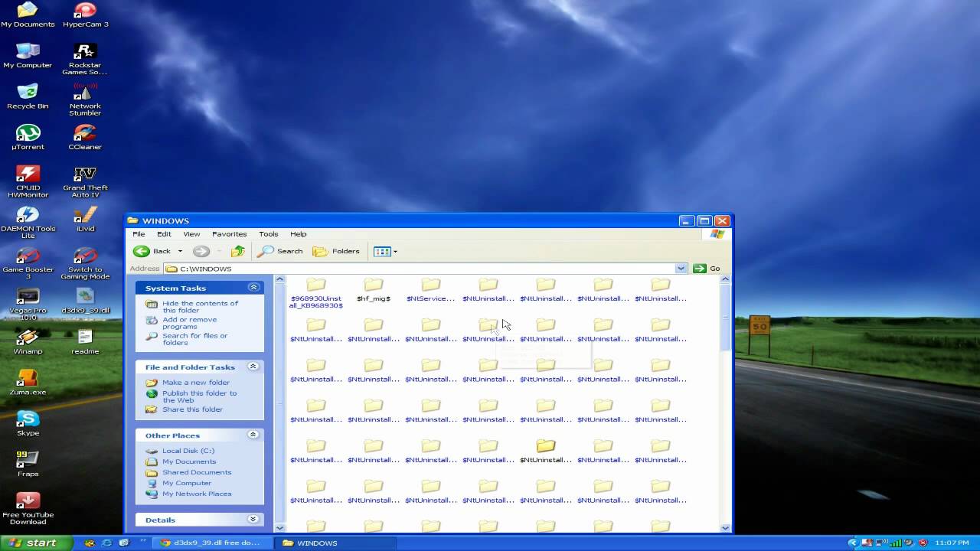Viewport: 980px width, 551px height.
Task: Open Search in the Explorer toolbar
Action: pos(280,251)
